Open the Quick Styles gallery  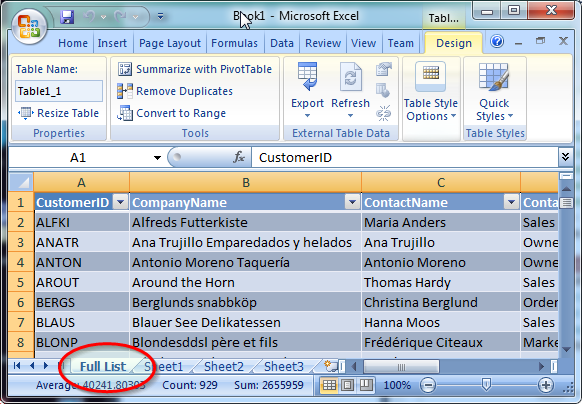pyautogui.click(x=494, y=91)
